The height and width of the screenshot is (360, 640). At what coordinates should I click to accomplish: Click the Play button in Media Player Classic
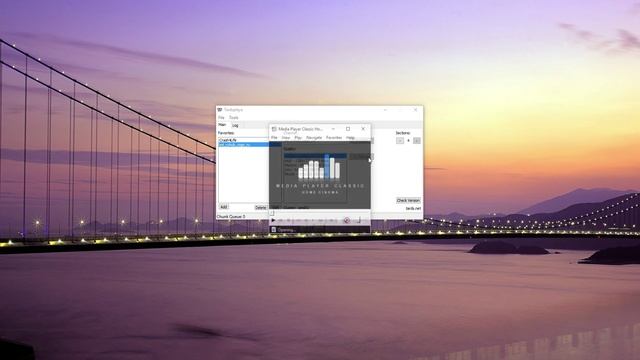coord(273,220)
